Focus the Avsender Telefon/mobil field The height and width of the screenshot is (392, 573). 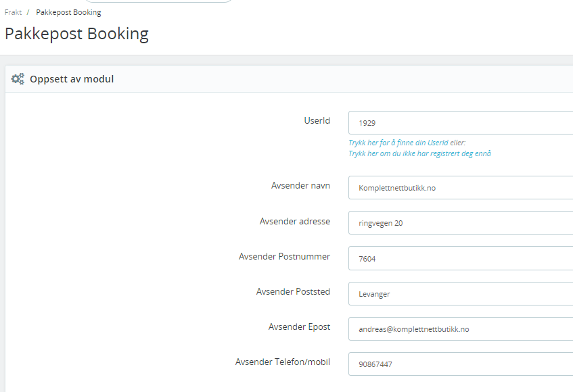pos(461,364)
